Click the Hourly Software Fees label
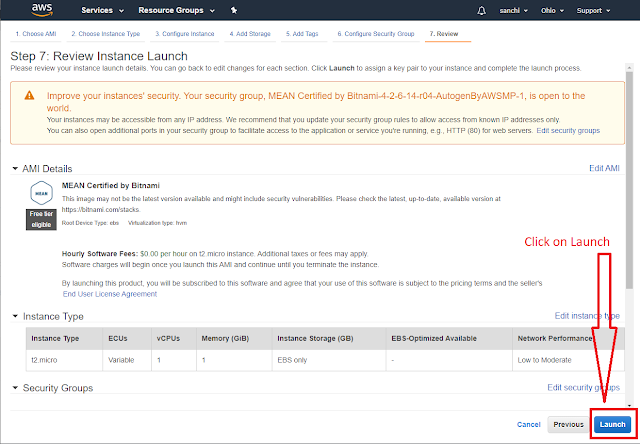 click(100, 253)
